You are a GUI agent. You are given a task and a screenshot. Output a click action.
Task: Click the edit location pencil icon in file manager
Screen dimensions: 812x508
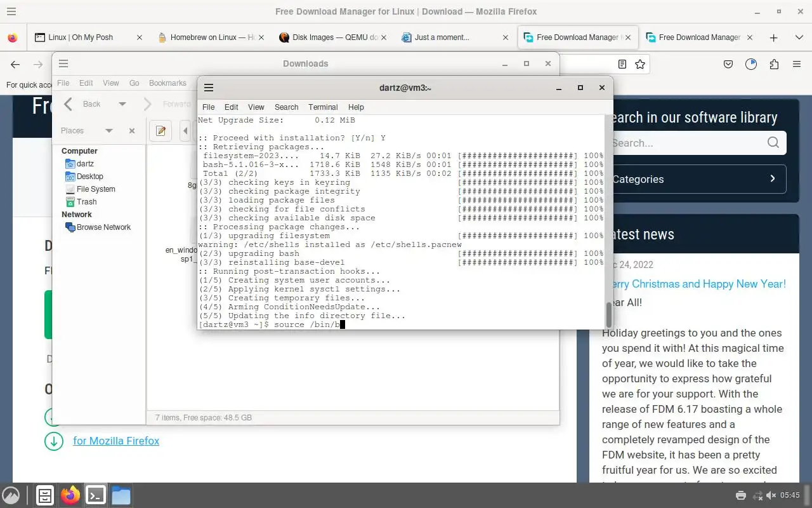160,131
